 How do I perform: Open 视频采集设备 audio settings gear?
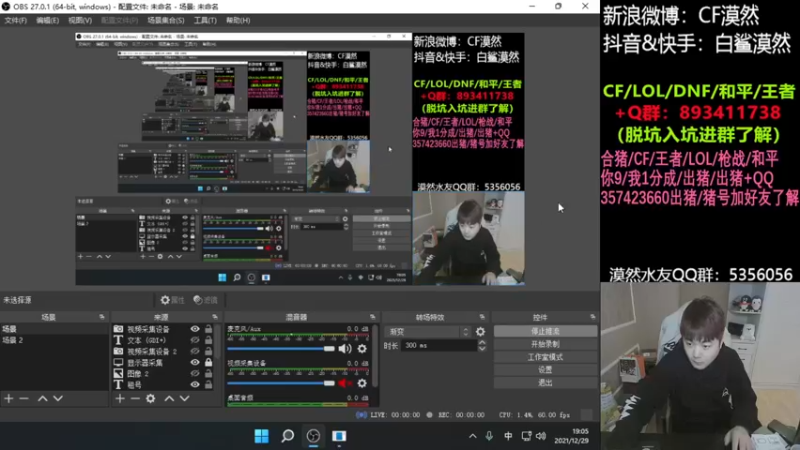(x=362, y=383)
